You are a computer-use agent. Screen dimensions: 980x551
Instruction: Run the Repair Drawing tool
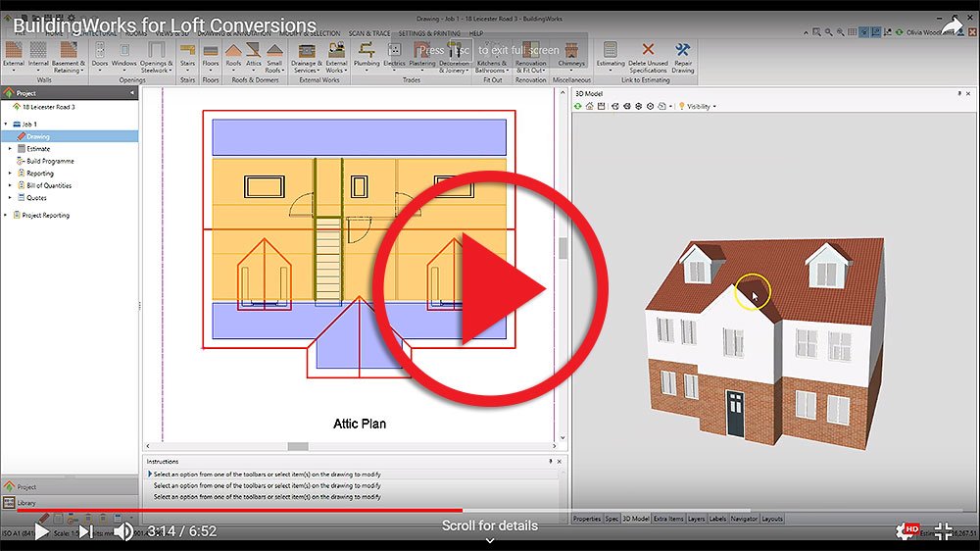682,56
